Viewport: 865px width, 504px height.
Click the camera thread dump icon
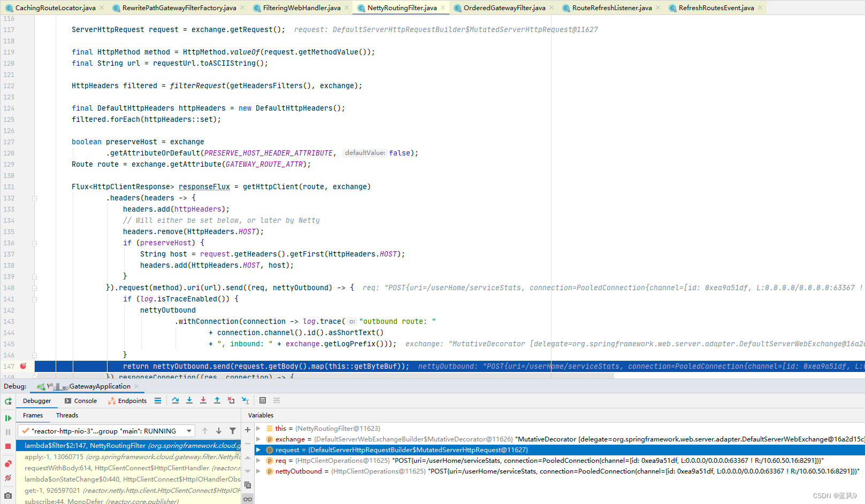pyautogui.click(x=8, y=495)
